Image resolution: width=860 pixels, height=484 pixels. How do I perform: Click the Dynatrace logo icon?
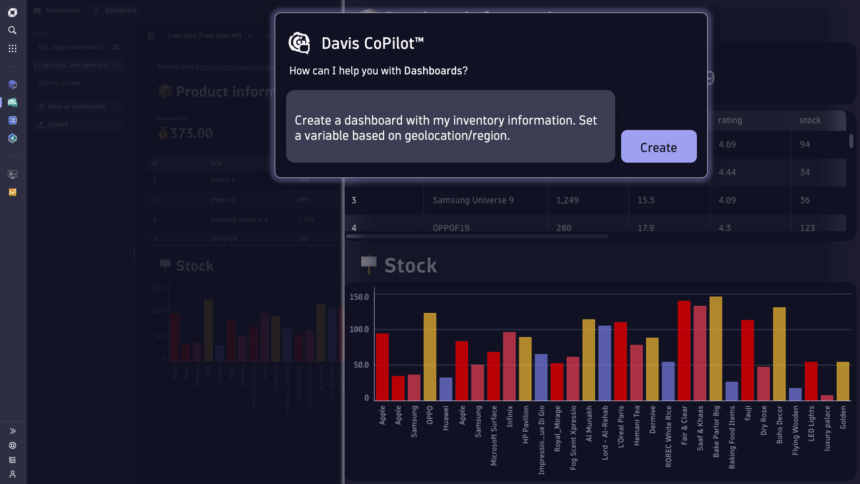13,13
